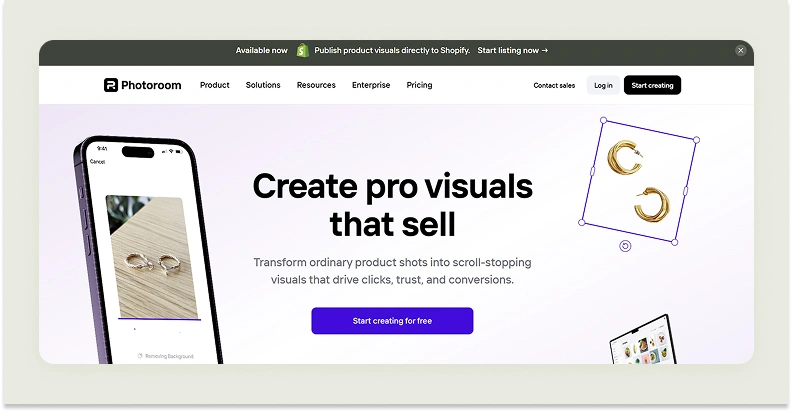This screenshot has width=792, height=412.
Task: Open the Enterprise page
Action: (371, 85)
